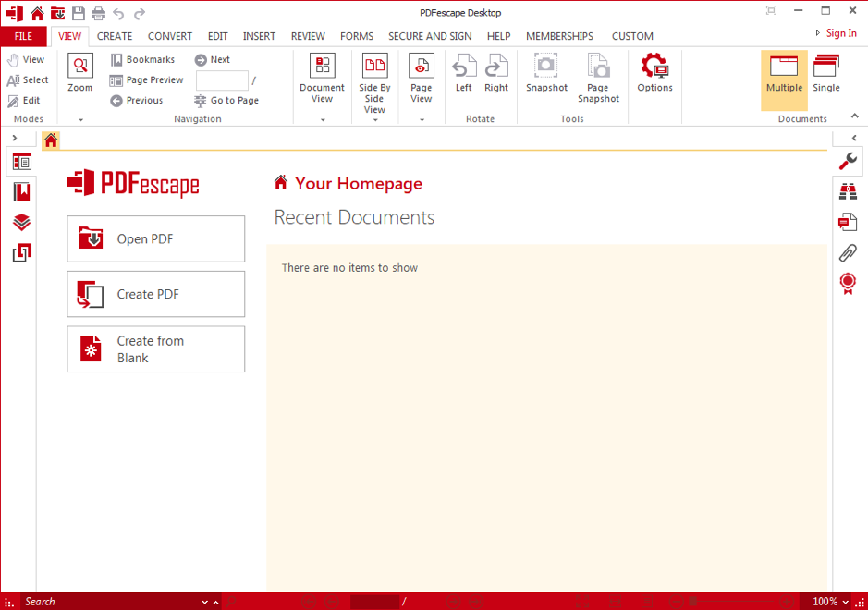Click the Redo arrow icon
The width and height of the screenshot is (868, 610).
pyautogui.click(x=140, y=13)
